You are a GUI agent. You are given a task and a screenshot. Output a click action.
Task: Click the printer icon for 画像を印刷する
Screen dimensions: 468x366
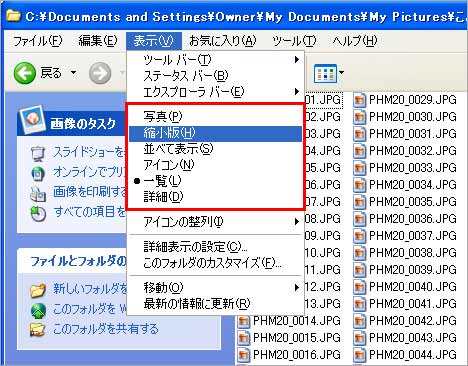click(38, 193)
